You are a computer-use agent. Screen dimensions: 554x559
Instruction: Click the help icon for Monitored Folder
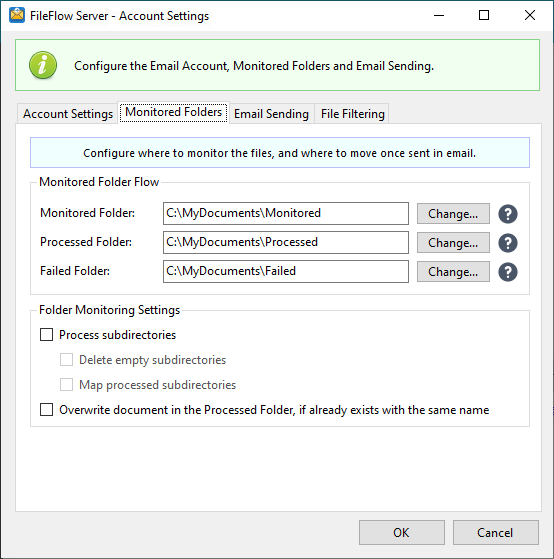(x=508, y=214)
